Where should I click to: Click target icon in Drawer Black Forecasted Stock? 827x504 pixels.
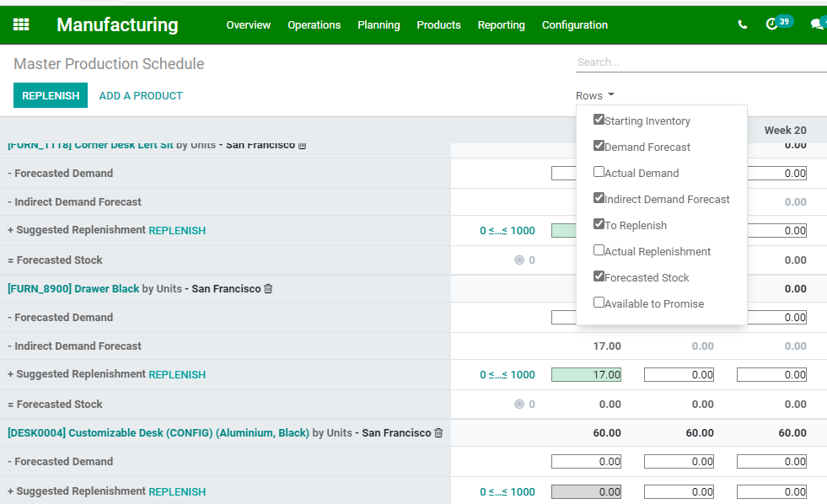pos(519,405)
